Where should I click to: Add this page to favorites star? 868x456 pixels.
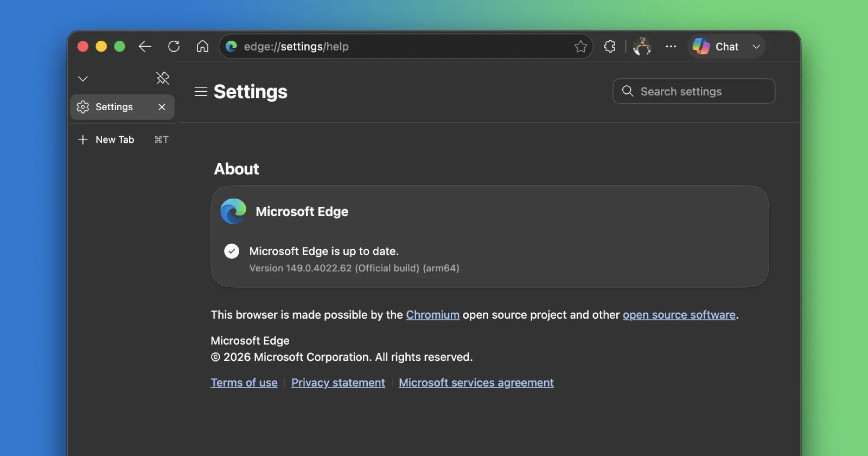coord(580,47)
